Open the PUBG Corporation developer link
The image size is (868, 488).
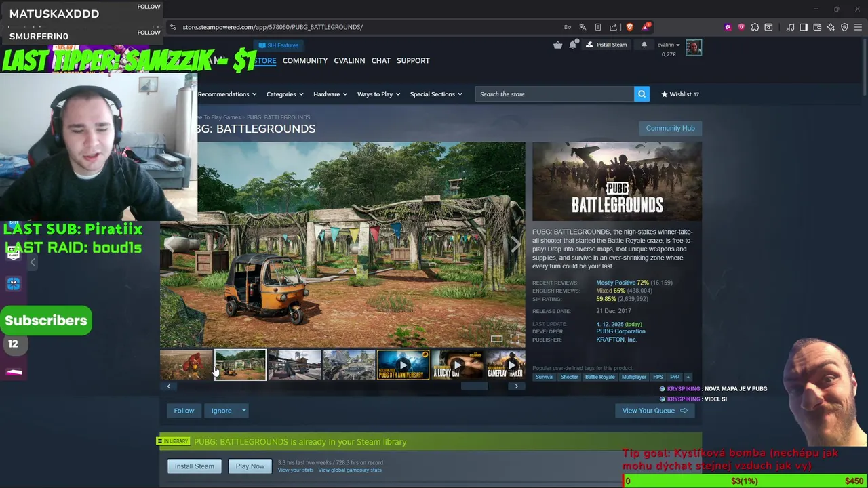(x=620, y=331)
